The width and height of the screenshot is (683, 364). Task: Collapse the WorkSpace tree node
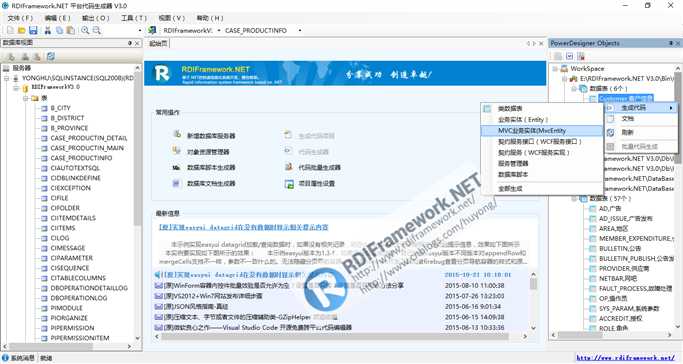point(555,69)
